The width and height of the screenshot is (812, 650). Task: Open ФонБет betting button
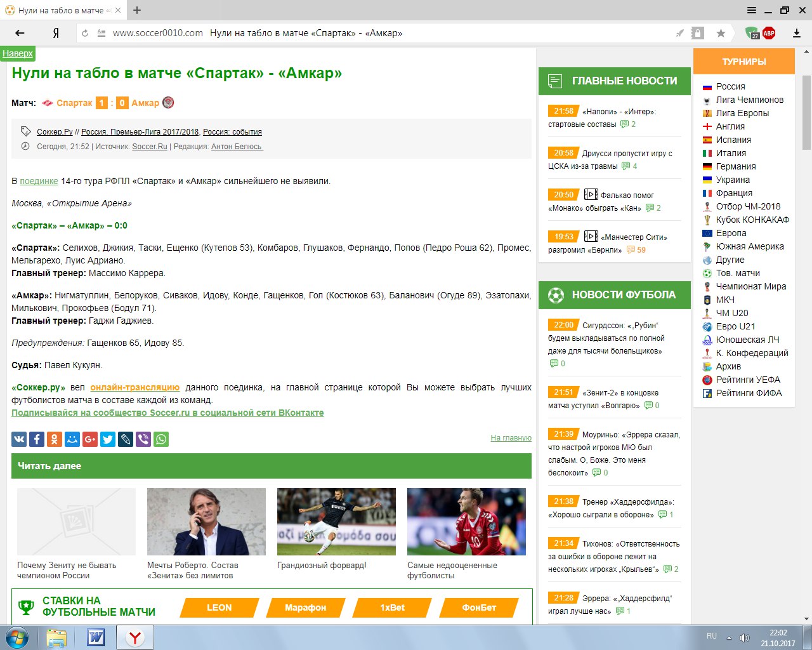479,607
